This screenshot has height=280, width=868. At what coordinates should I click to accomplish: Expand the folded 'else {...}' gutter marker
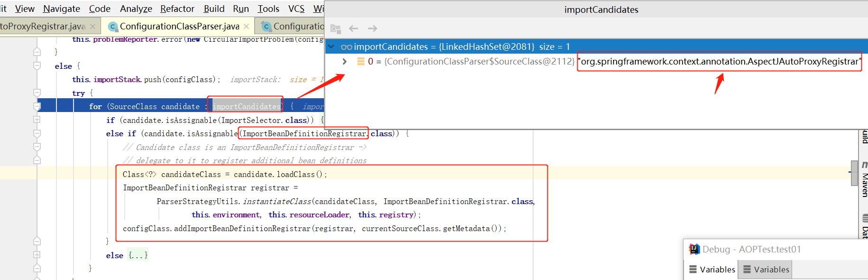pos(37,255)
